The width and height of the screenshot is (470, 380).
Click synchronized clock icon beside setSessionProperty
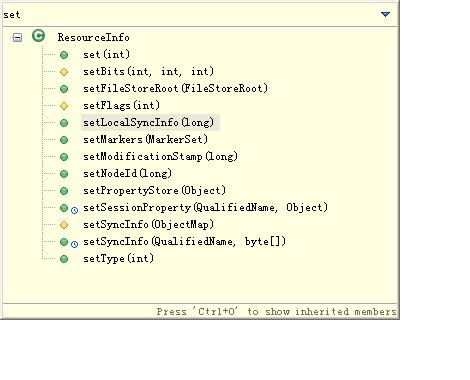[x=75, y=210]
